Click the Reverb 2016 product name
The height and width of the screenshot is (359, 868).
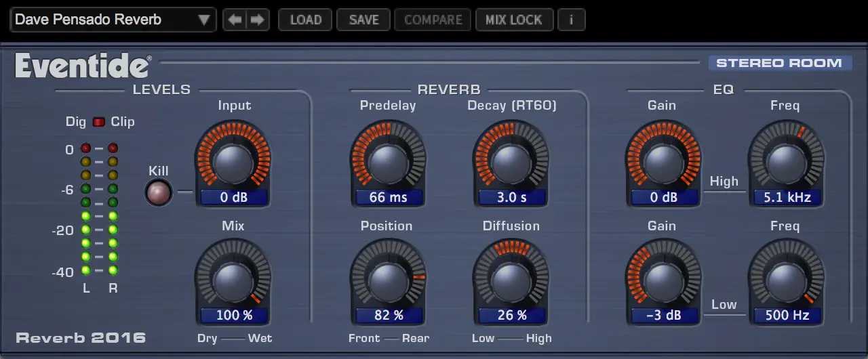[81, 337]
